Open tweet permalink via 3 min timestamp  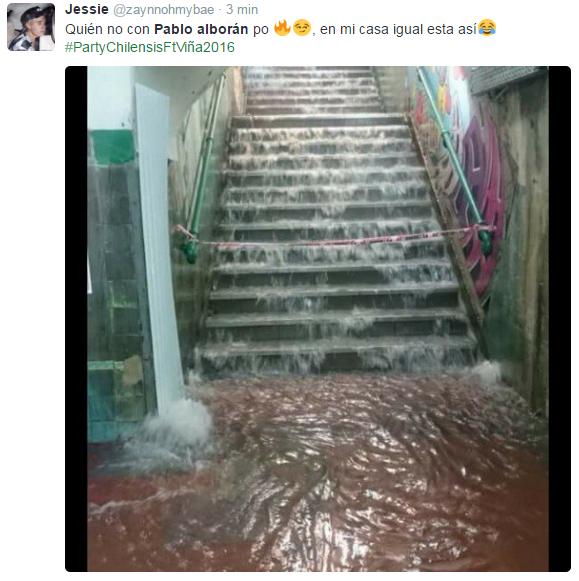click(242, 10)
